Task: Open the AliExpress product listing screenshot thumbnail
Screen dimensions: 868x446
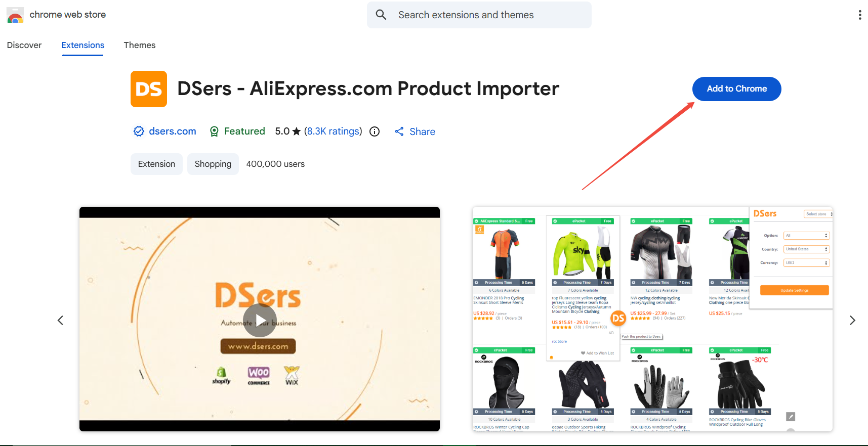Action: 652,319
